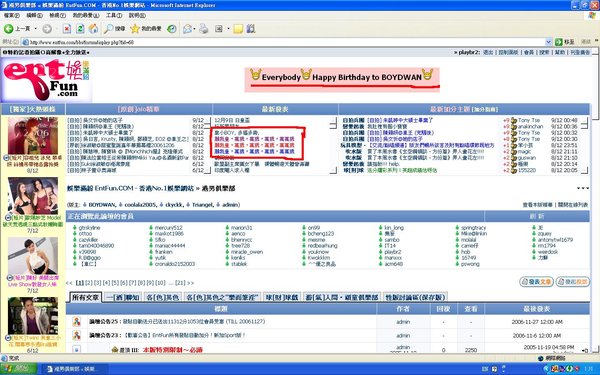Screen dimensions: 600x375
Task: Open the 我的最愛(A) menu
Action: click(x=86, y=15)
